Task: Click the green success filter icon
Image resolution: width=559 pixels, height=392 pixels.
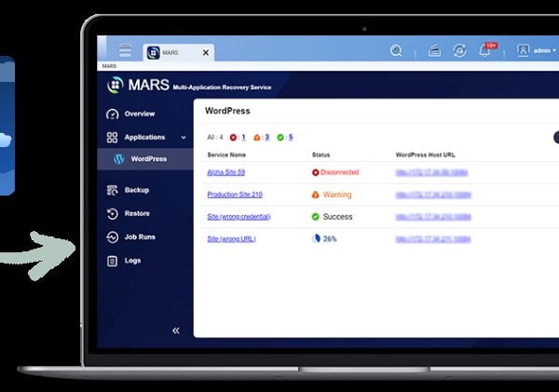Action: point(280,138)
